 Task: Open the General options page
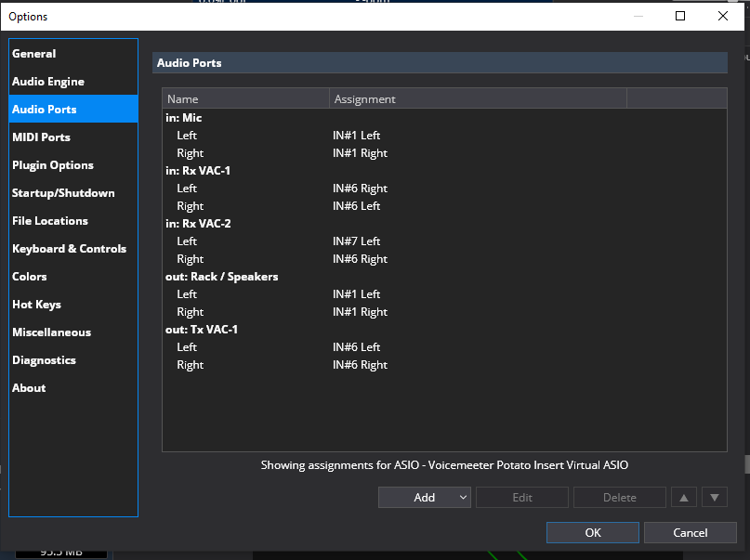pyautogui.click(x=73, y=54)
